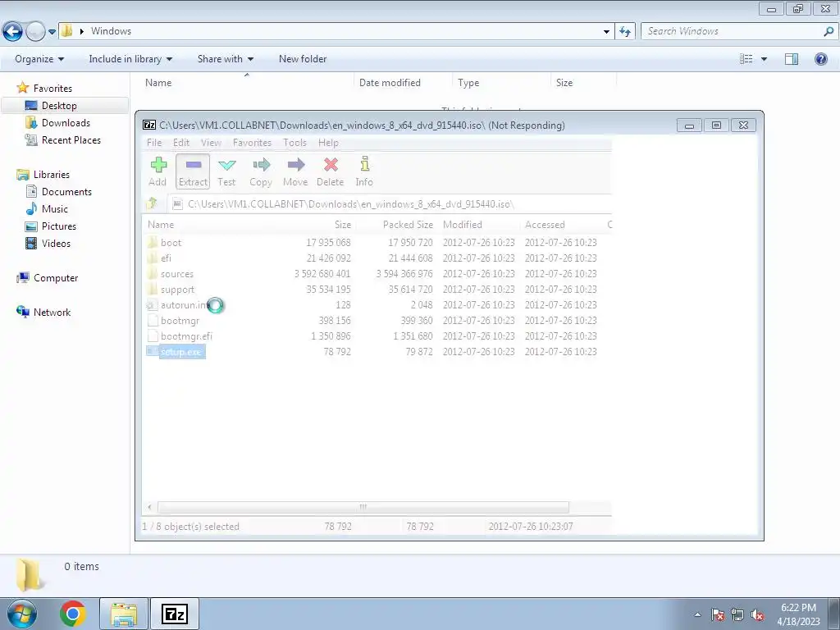Click the Explorer refresh button
840x630 pixels.
click(624, 32)
